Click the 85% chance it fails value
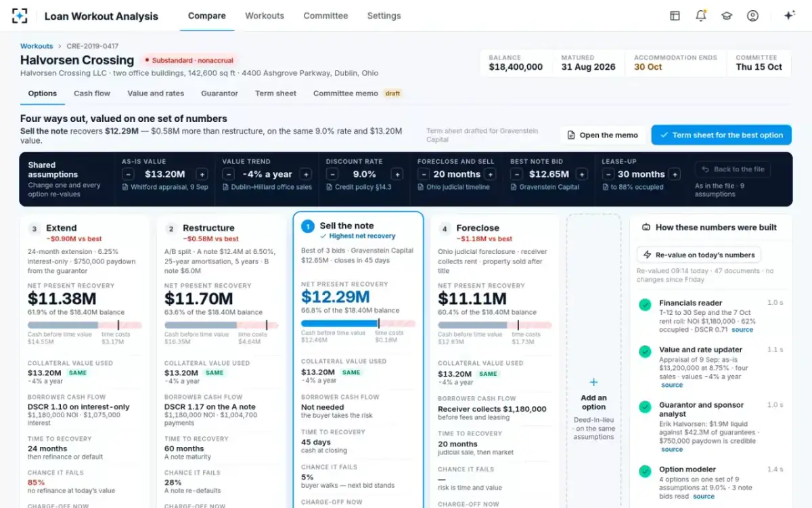 tap(37, 483)
